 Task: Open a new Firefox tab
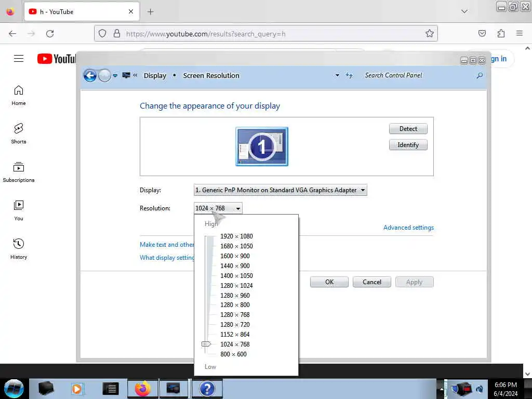point(151,12)
